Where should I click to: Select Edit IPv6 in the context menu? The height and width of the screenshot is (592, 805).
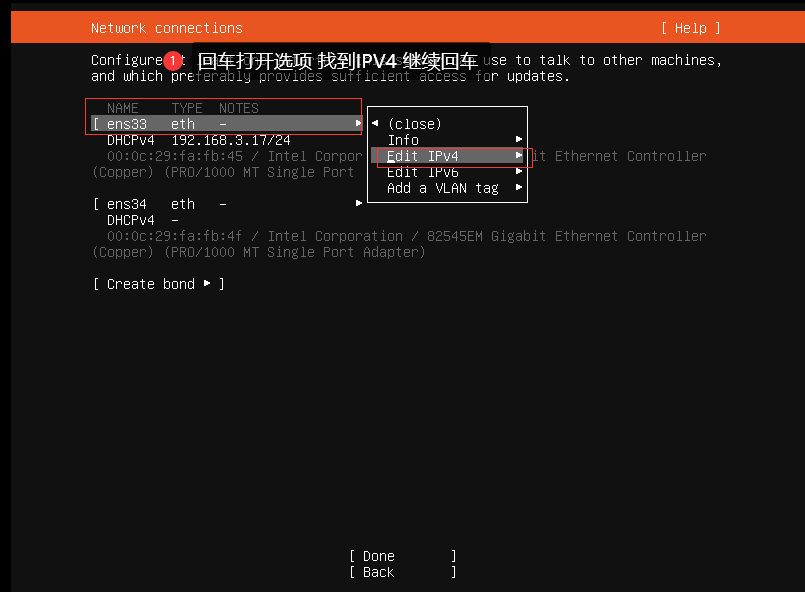tap(422, 171)
